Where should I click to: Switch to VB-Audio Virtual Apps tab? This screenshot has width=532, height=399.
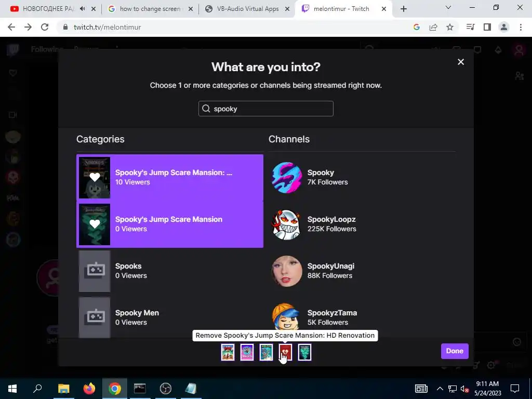pos(247,9)
